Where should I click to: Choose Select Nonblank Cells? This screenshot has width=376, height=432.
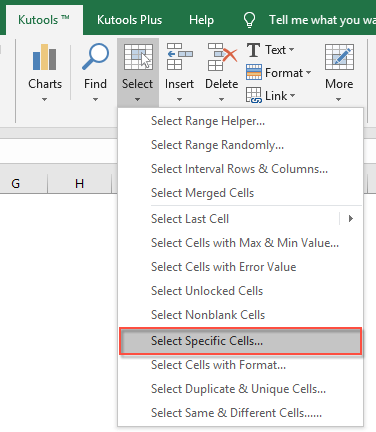click(x=240, y=315)
